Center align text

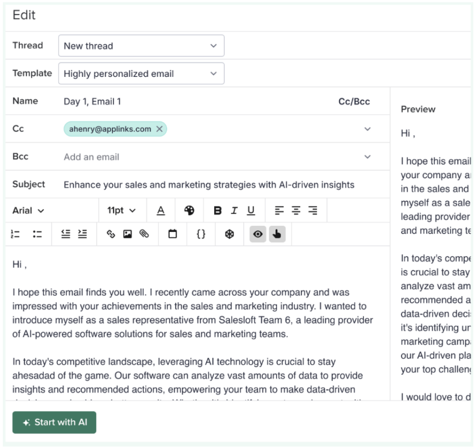[x=296, y=210]
